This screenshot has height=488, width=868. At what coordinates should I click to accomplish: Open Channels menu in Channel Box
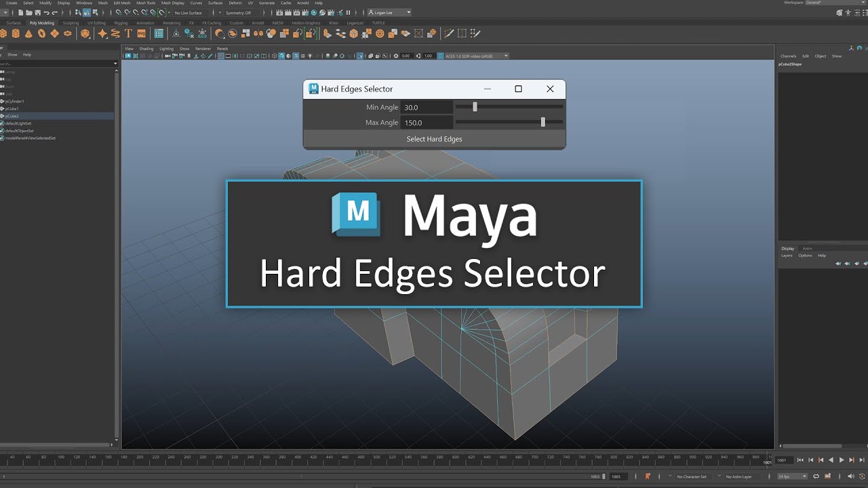coord(788,56)
